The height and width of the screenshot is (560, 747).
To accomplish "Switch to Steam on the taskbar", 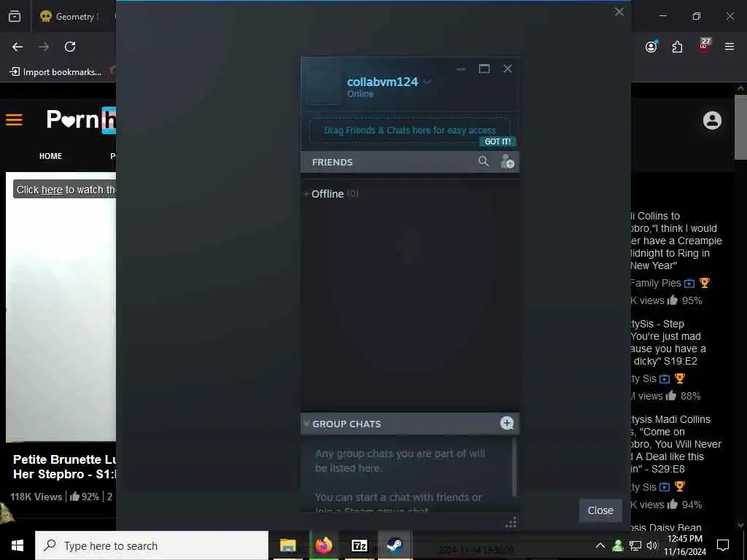I will [395, 545].
